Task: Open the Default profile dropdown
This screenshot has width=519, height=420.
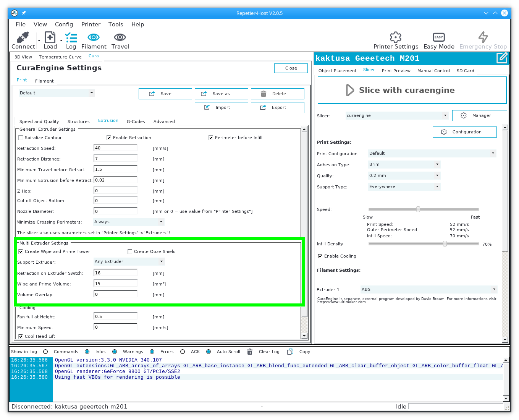Action: pos(57,93)
